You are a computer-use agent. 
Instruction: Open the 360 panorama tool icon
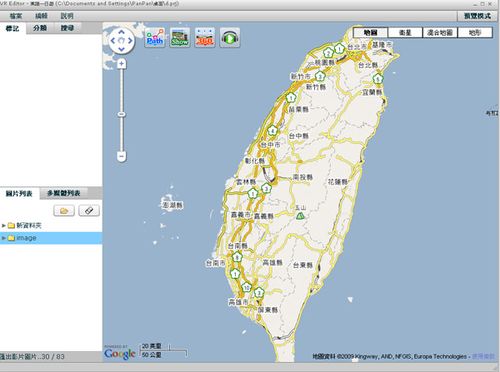(205, 37)
